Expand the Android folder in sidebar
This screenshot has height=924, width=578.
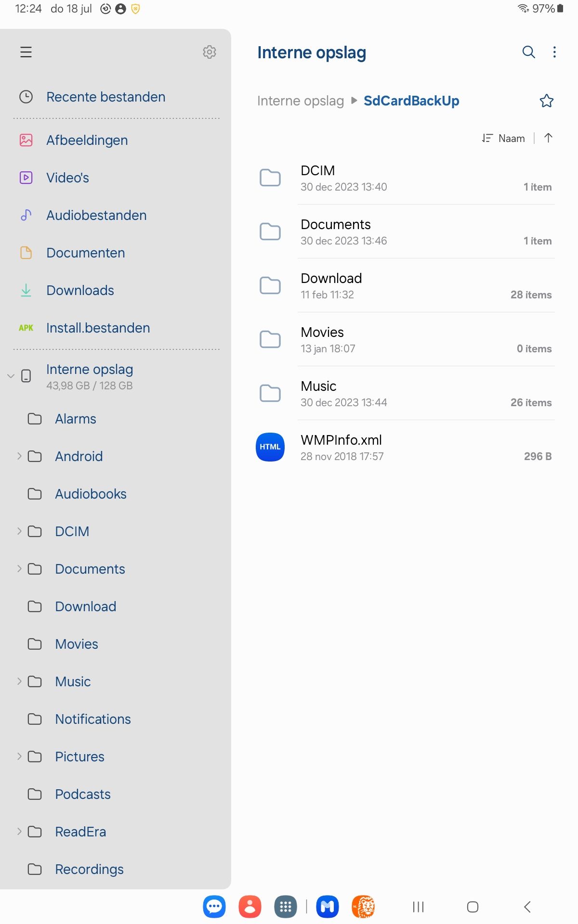pos(19,456)
